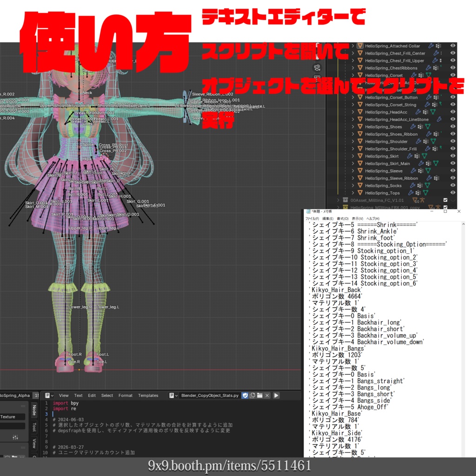Uncheck the 00Asset_Milltina_FC_V1.01 checkbox
Image resolution: width=476 pixels, height=476 pixels.
[445, 200]
